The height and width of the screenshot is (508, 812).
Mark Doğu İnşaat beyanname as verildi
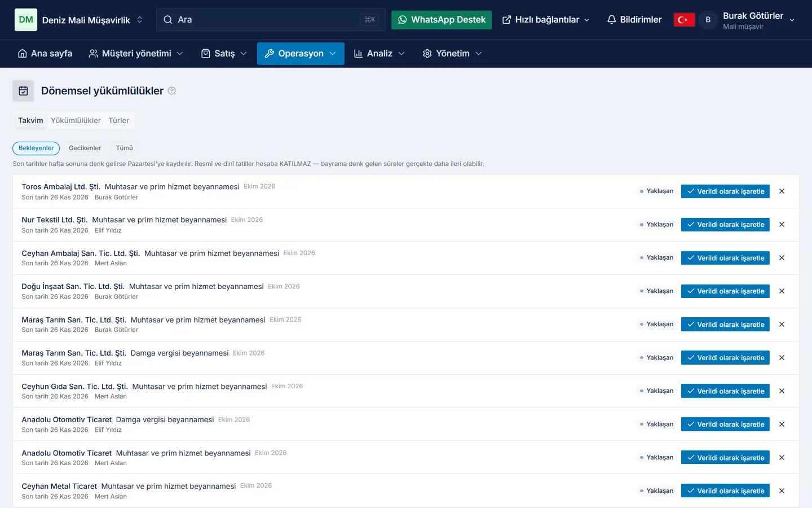tap(725, 291)
